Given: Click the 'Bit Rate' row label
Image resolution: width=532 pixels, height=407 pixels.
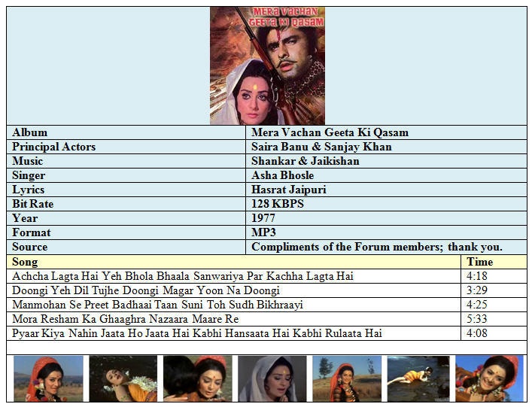Looking at the screenshot, I should tap(32, 203).
